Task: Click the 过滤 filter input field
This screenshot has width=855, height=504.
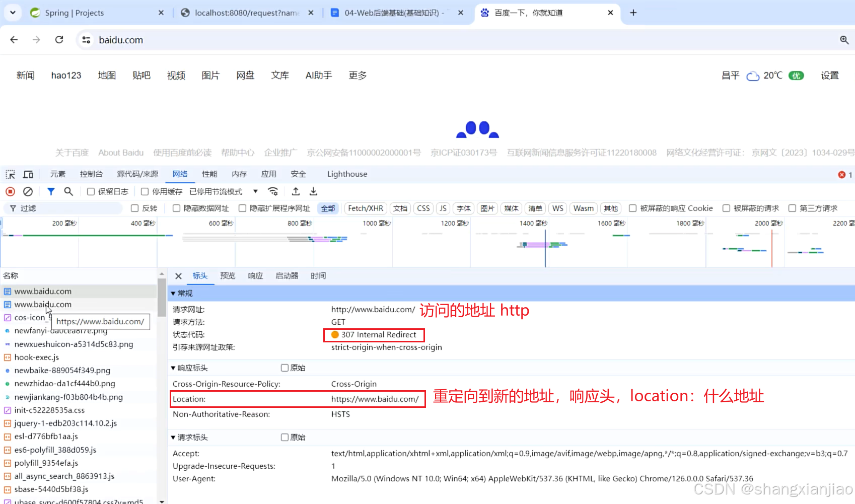Action: [x=63, y=208]
